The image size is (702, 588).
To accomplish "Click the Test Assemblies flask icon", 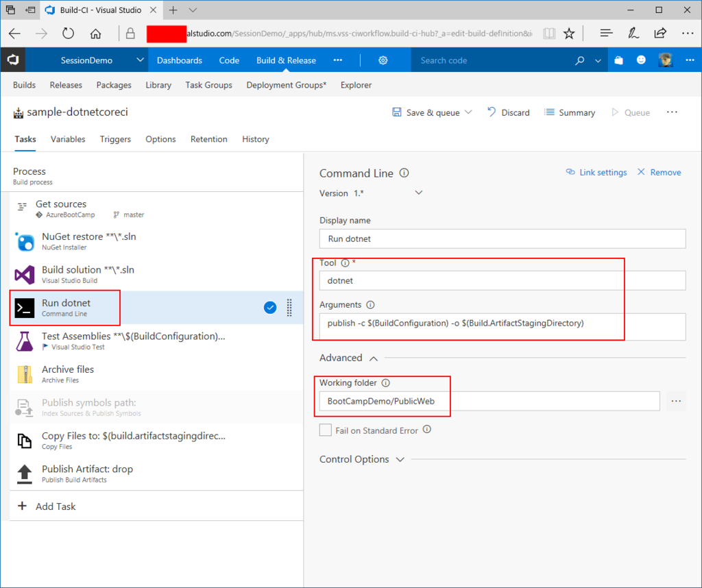I will (x=25, y=341).
